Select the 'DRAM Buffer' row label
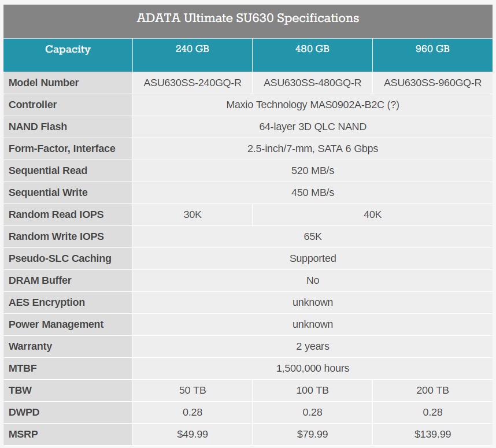Image resolution: width=496 pixels, height=448 pixels. click(x=40, y=280)
